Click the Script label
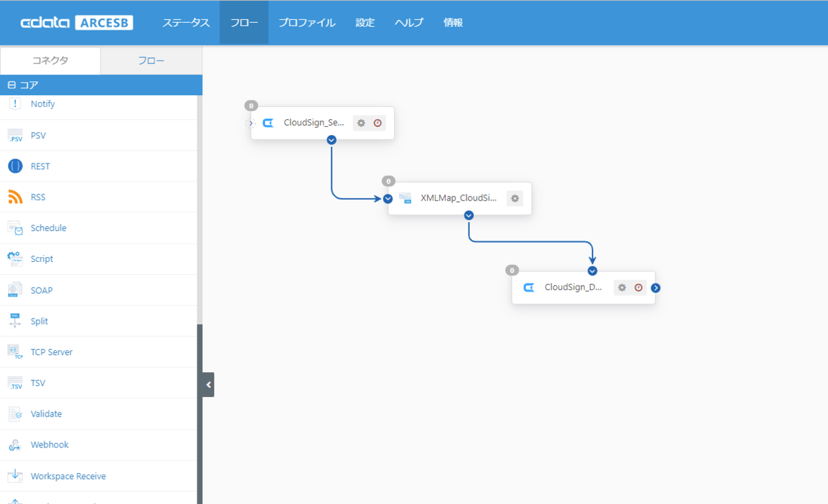The width and height of the screenshot is (828, 504). (x=41, y=259)
